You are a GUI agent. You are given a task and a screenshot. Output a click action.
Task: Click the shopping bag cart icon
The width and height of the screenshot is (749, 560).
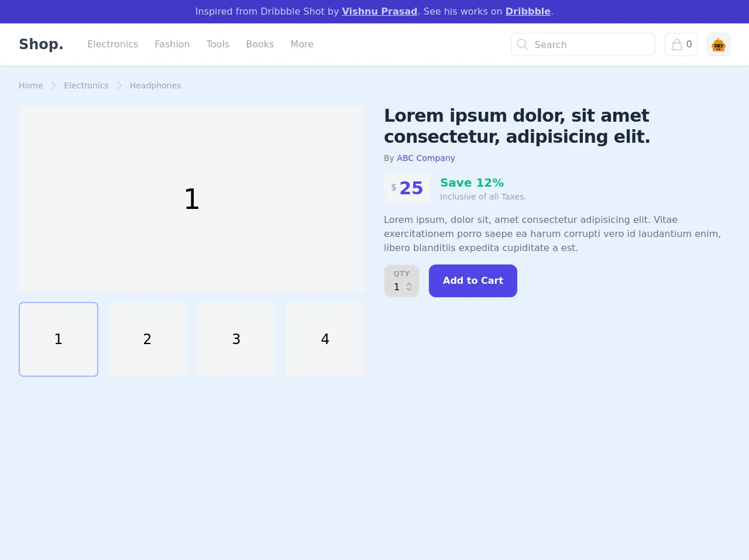point(677,44)
